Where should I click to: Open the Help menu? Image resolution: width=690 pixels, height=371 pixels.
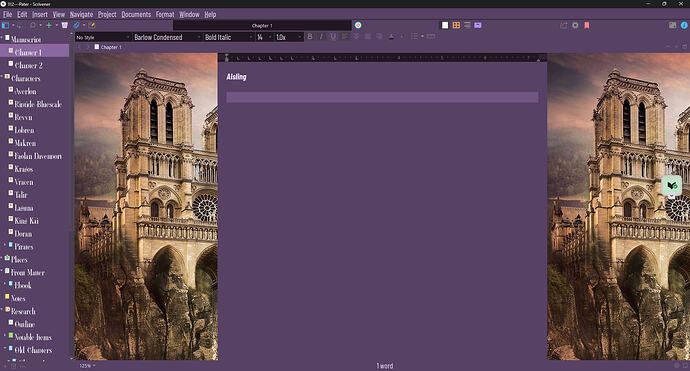(210, 15)
